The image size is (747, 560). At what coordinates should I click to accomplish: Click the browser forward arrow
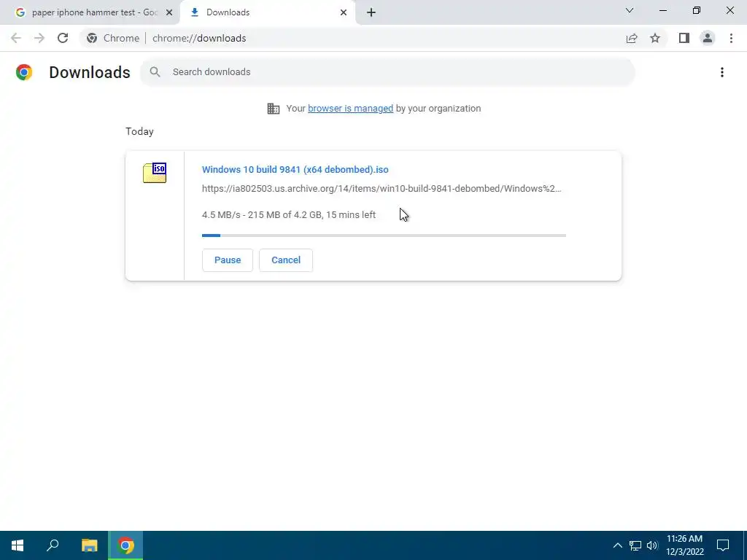point(39,38)
